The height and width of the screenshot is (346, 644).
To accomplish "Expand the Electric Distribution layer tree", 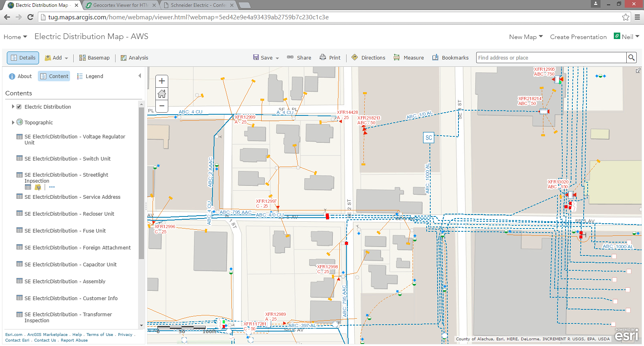I will pyautogui.click(x=13, y=107).
